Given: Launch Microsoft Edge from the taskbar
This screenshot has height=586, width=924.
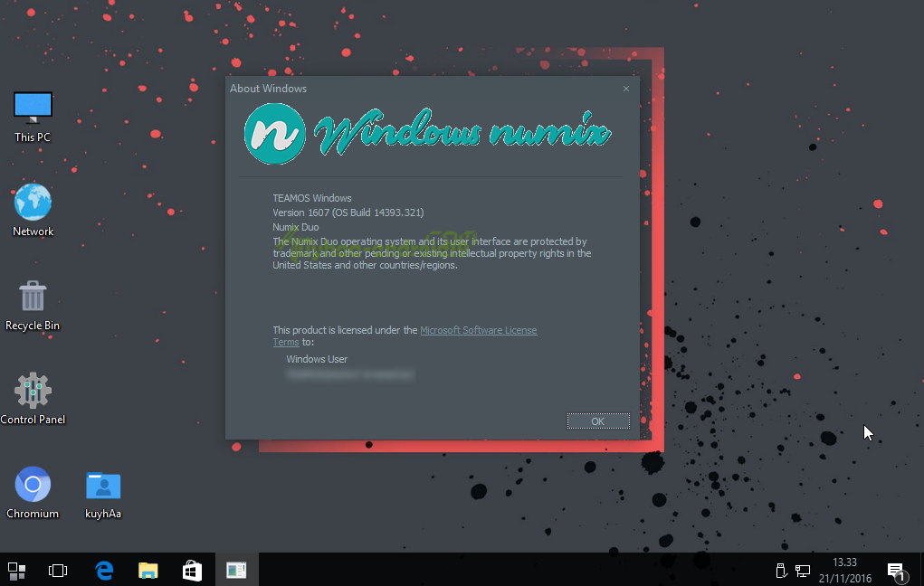Looking at the screenshot, I should pyautogui.click(x=104, y=570).
